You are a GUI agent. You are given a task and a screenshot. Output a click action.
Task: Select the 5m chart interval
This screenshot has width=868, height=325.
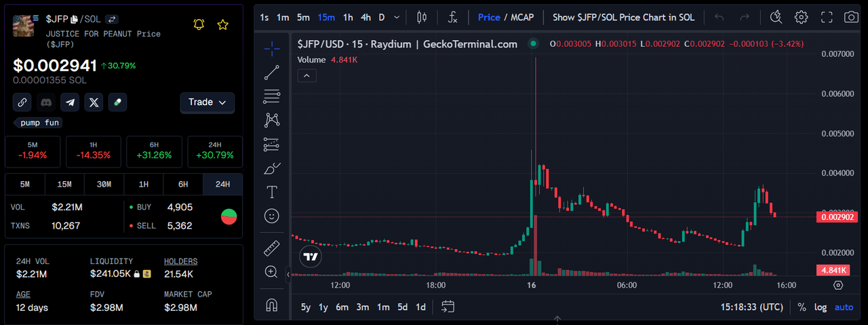point(303,17)
